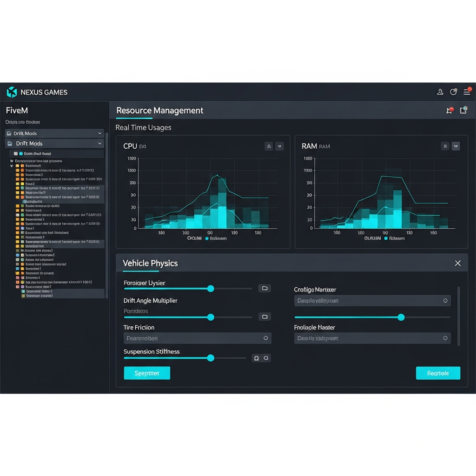The image size is (476, 476).
Task: Click the export icon in the Resource Management header
Action: coord(463,110)
